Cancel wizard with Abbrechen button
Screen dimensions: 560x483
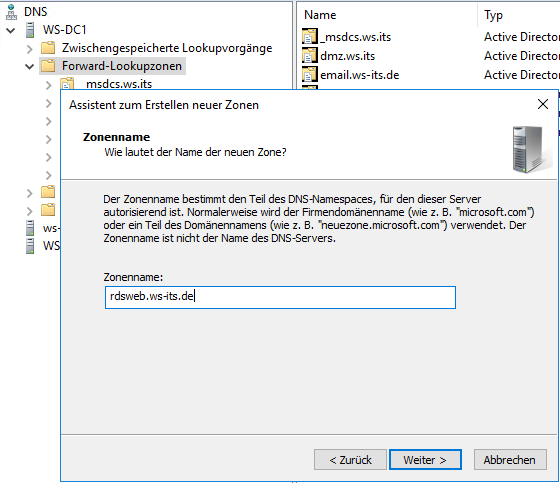tap(510, 459)
